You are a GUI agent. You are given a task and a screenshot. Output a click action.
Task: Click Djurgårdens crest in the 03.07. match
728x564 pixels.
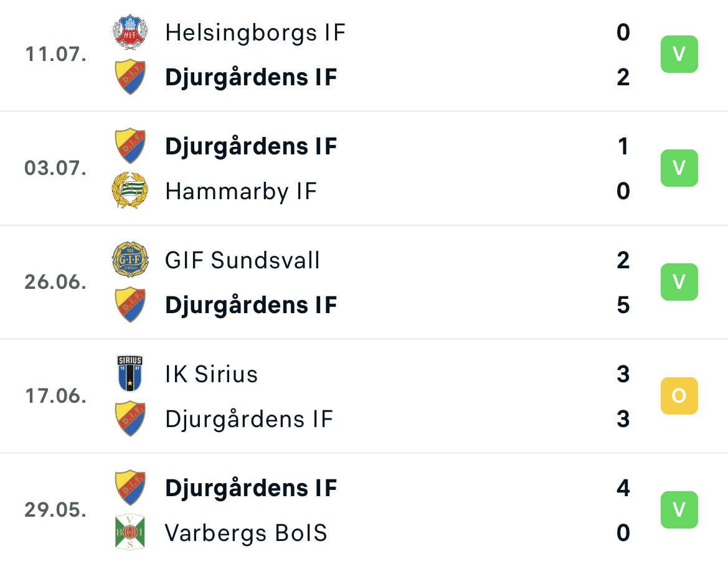(x=130, y=146)
